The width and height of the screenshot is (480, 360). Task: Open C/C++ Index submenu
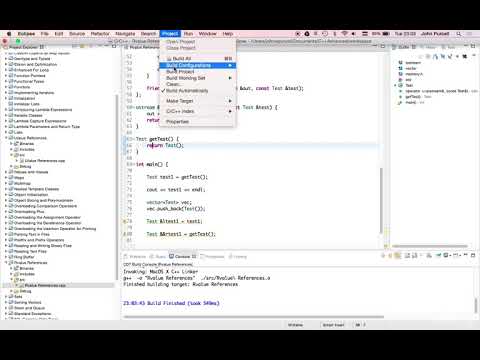tap(198, 111)
